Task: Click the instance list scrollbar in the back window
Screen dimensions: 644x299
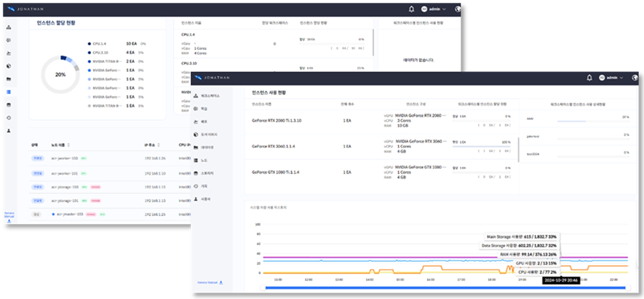Action: tap(373, 43)
